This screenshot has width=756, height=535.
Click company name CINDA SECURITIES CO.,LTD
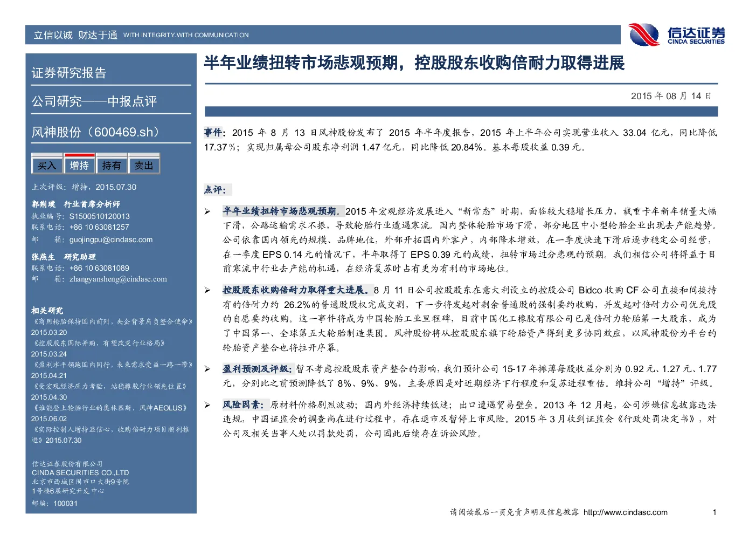coord(80,472)
